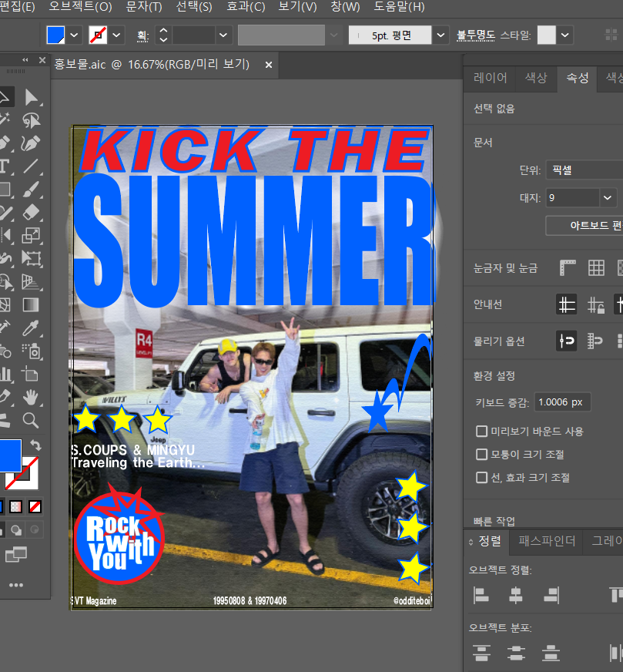Screen dimensions: 623x672
Task: Open the 효과(C) menu
Action: 246,7
